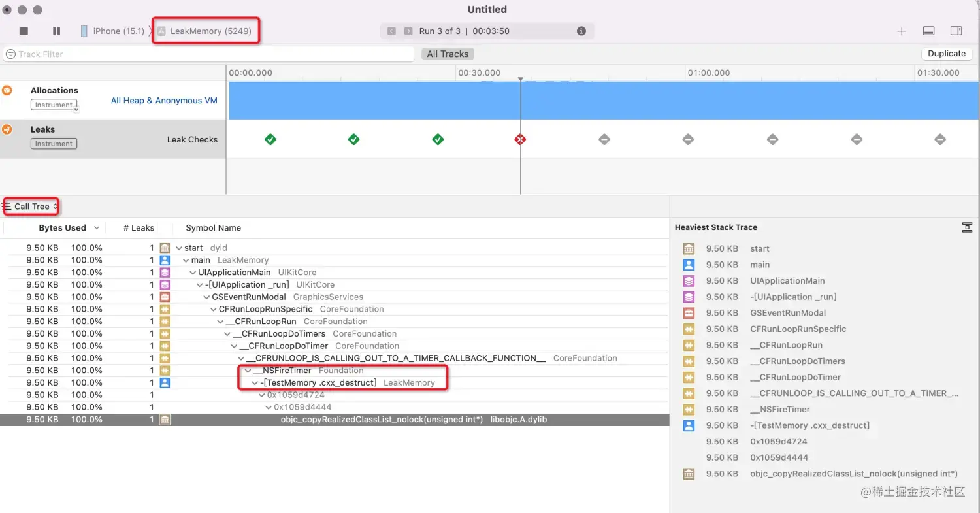Sort by the # Leaks column header
The image size is (980, 513).
click(x=139, y=228)
